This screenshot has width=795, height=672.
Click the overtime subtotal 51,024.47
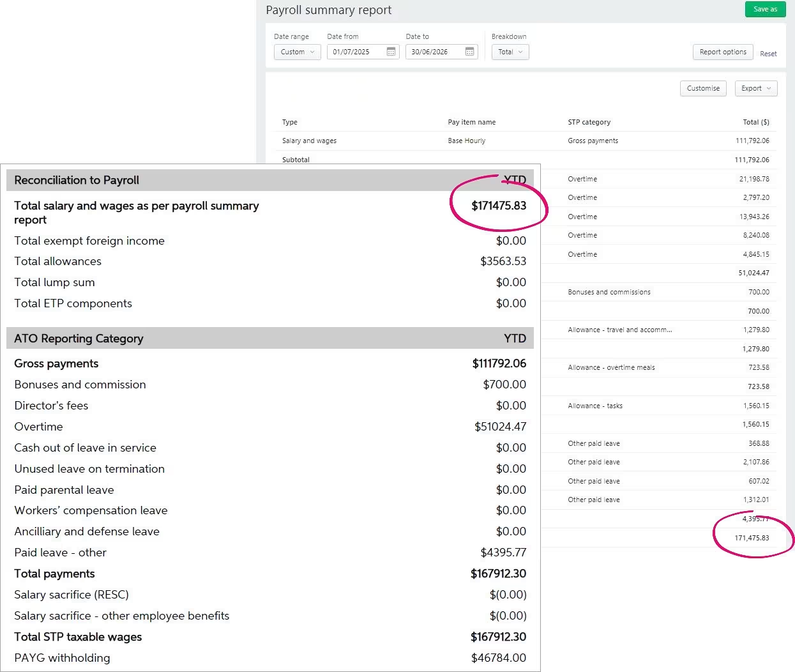point(754,273)
